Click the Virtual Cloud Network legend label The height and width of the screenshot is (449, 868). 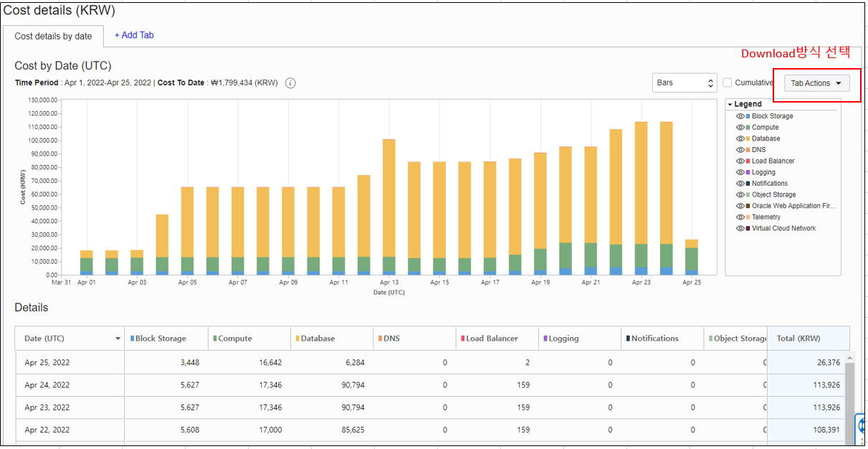783,228
